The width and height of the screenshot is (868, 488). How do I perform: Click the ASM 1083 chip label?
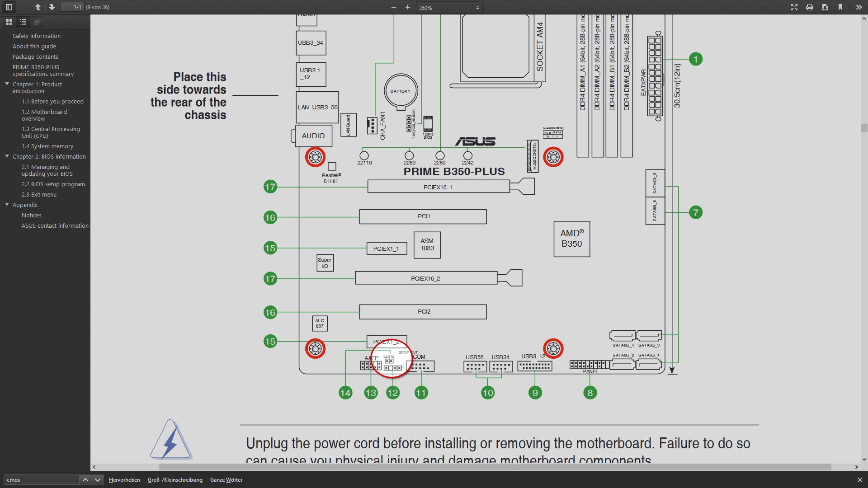(x=427, y=245)
